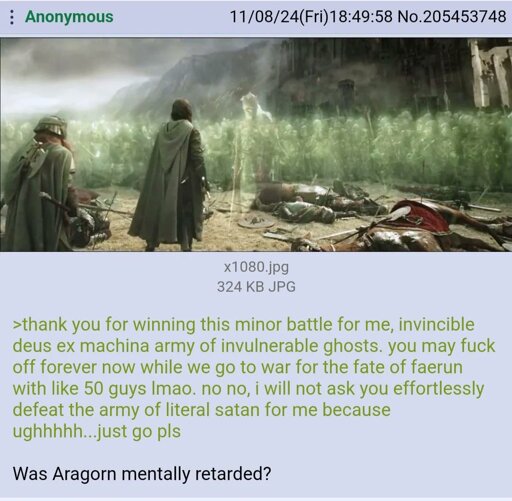Click 'ughhhhh...just go pls' line
Image resolution: width=512 pixels, height=501 pixels.
pyautogui.click(x=97, y=431)
